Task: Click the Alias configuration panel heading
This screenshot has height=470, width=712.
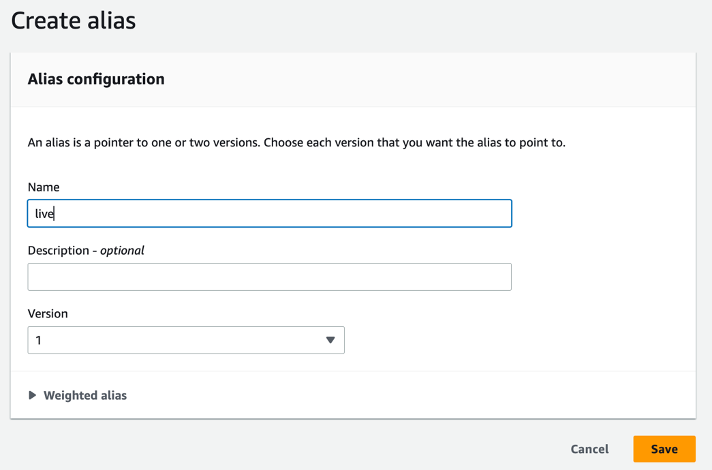Action: click(96, 79)
